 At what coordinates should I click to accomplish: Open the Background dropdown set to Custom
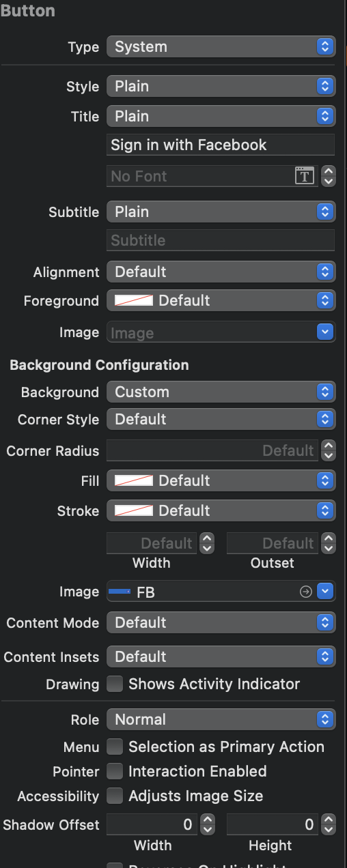(221, 392)
